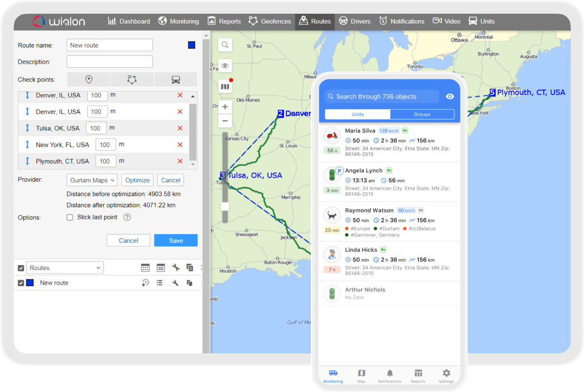Image resolution: width=585 pixels, height=392 pixels.
Task: Edit the Route name field
Action: (x=110, y=45)
